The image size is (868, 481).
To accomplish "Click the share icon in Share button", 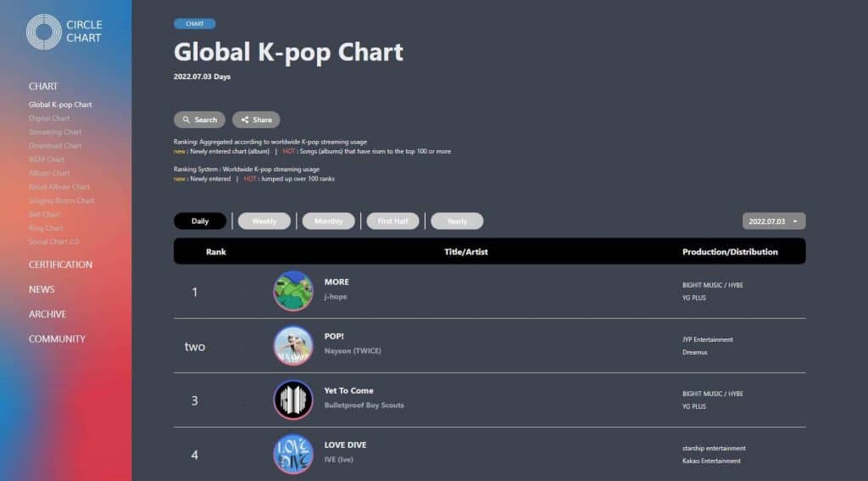I will [x=245, y=120].
